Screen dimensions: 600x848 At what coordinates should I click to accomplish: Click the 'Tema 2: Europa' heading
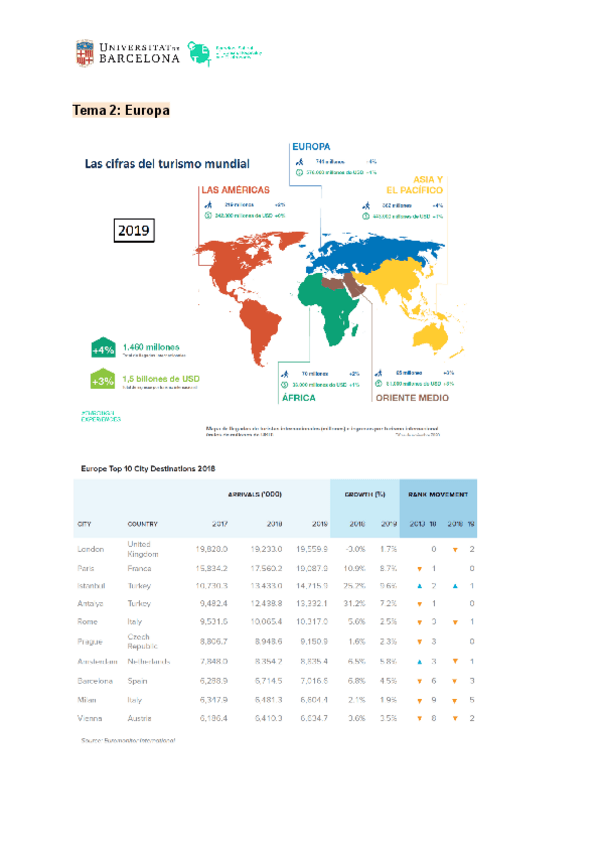[x=121, y=110]
